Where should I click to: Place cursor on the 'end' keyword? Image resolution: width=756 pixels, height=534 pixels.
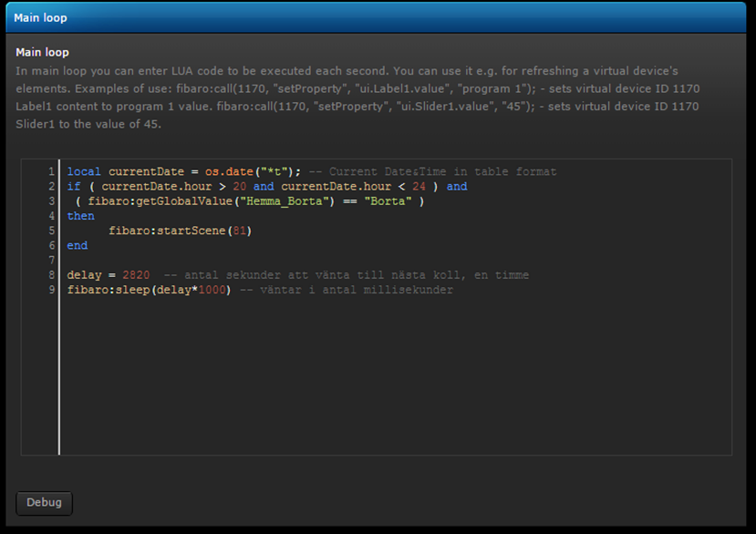(78, 246)
